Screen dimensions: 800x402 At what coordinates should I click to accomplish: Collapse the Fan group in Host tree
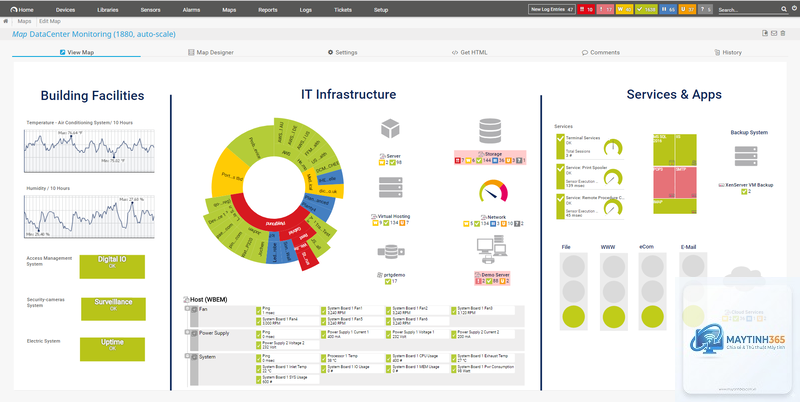coord(187,308)
